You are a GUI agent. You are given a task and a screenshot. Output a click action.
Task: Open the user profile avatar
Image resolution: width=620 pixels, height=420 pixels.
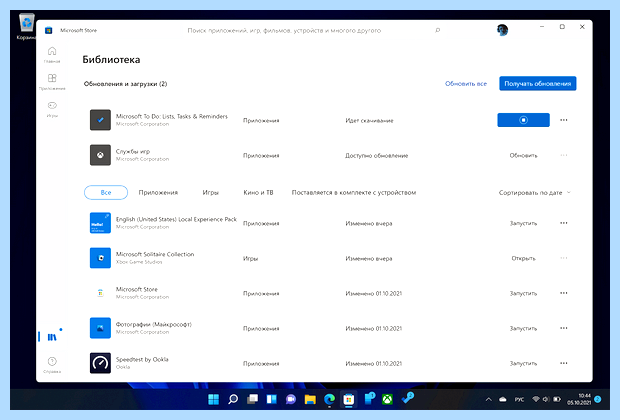(502, 30)
